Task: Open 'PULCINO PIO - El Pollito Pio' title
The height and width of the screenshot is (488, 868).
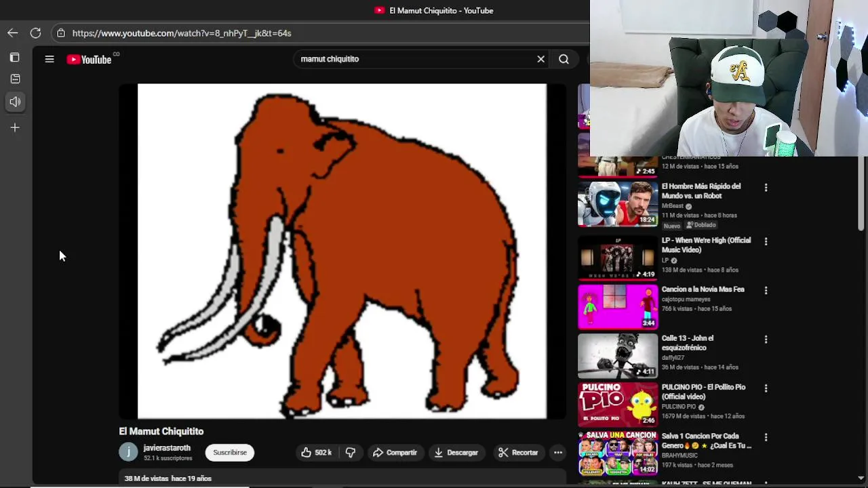Action: (703, 392)
